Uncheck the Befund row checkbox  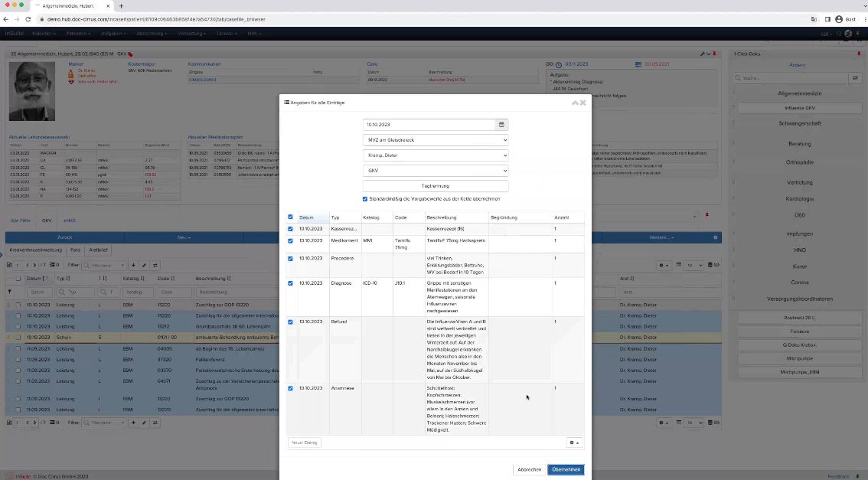tap(291, 322)
